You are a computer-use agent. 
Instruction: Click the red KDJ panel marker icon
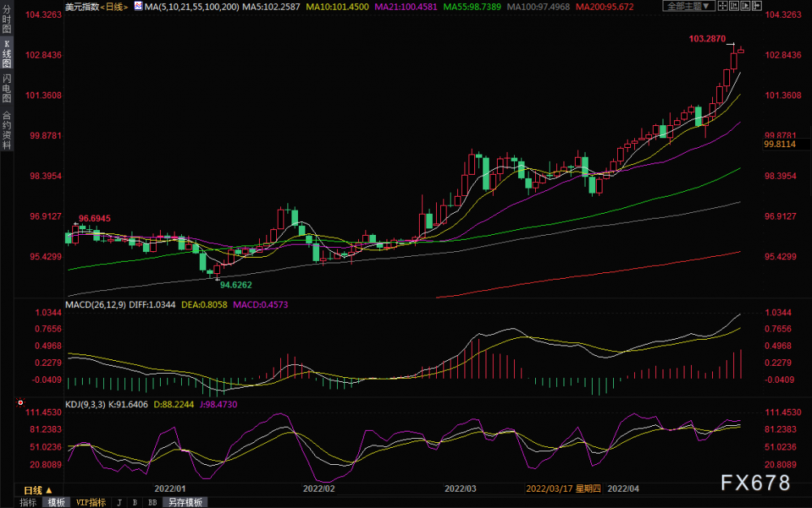(20, 402)
